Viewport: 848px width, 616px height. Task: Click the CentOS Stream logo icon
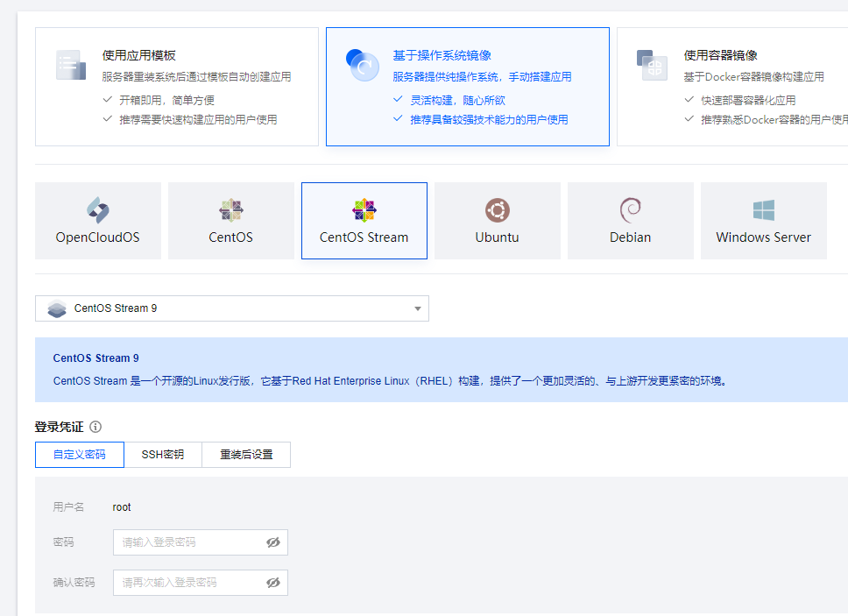pyautogui.click(x=364, y=210)
